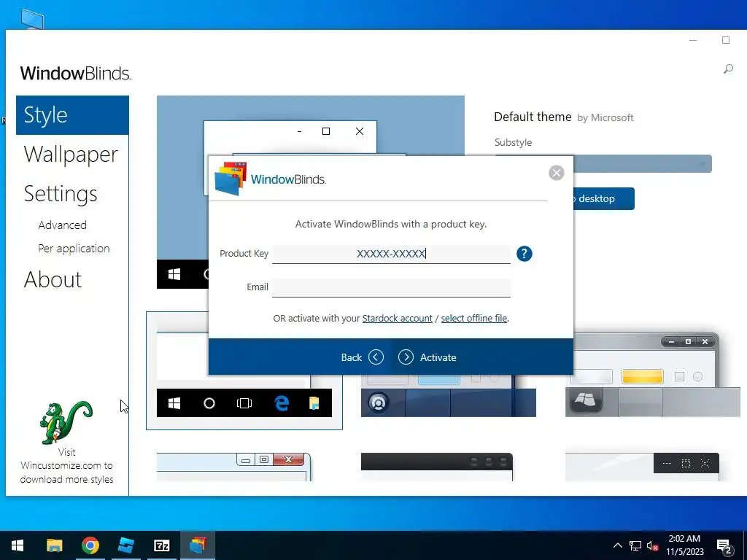Screen dimensions: 747x560
Task: Open the Wallpaper section
Action: (x=71, y=155)
